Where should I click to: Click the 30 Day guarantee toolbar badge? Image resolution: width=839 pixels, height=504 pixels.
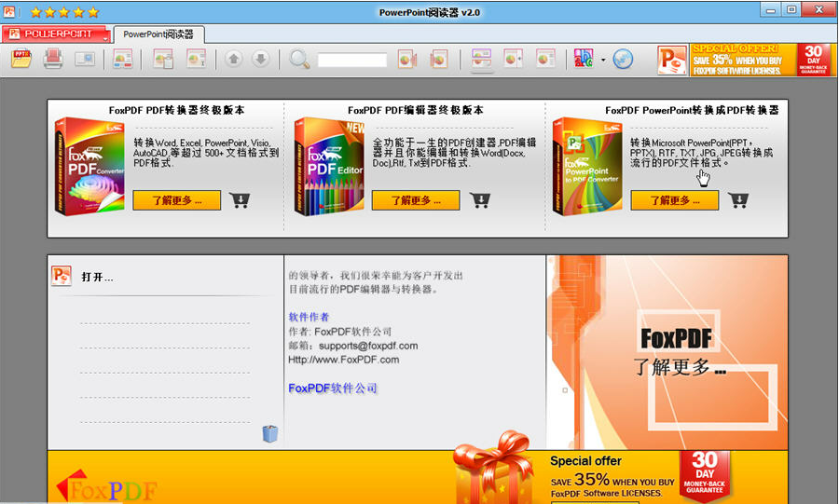[814, 60]
